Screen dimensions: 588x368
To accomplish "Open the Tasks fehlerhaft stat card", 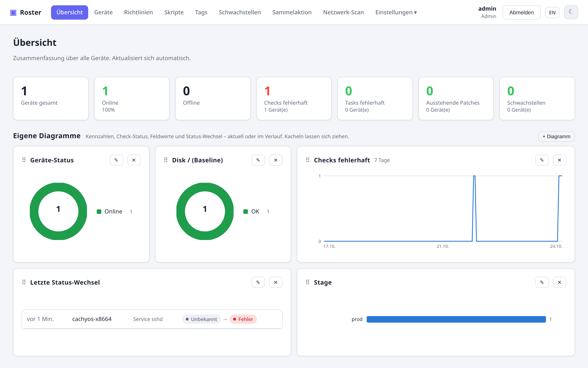I will coord(375,99).
